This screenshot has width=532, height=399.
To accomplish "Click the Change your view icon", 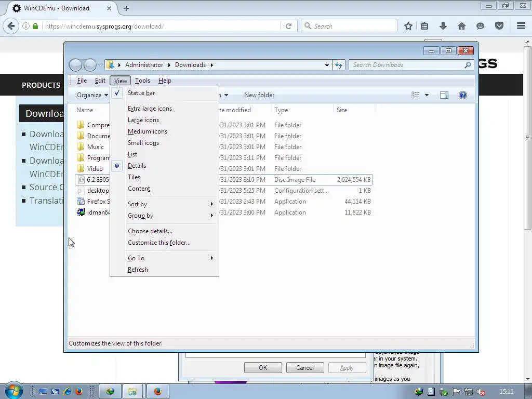I will point(416,95).
